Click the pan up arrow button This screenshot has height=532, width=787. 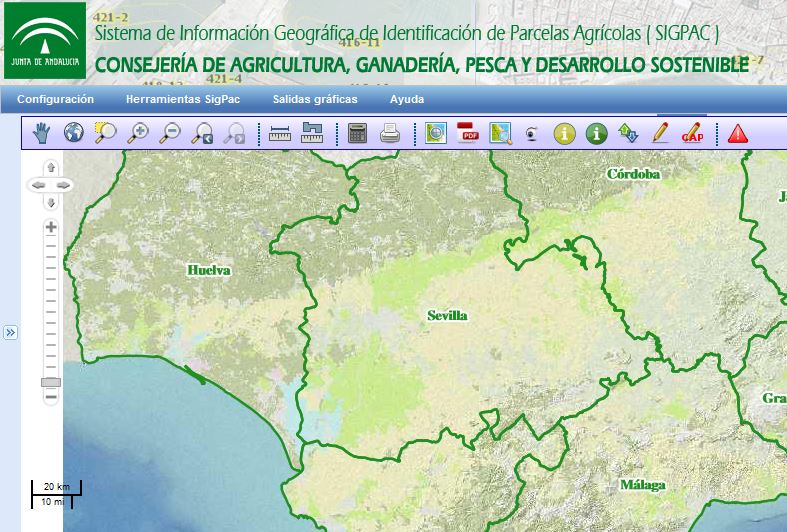coord(50,167)
